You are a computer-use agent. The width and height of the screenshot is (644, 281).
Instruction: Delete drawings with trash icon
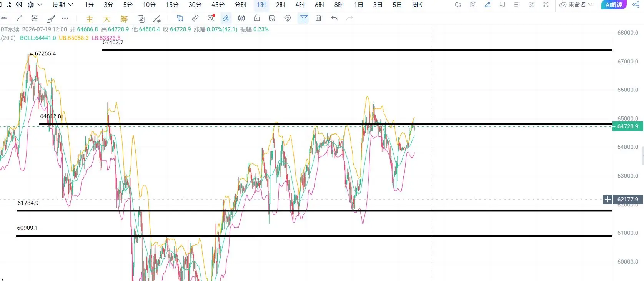(318, 18)
